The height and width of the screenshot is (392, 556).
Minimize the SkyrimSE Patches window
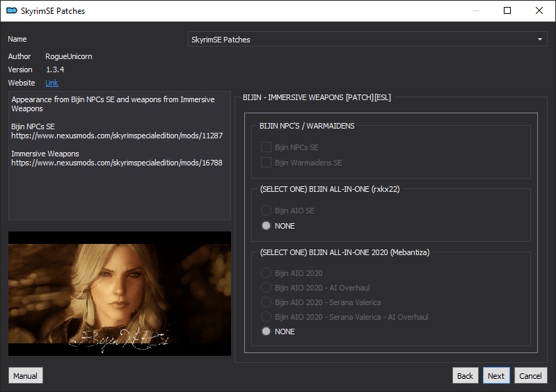pyautogui.click(x=476, y=10)
